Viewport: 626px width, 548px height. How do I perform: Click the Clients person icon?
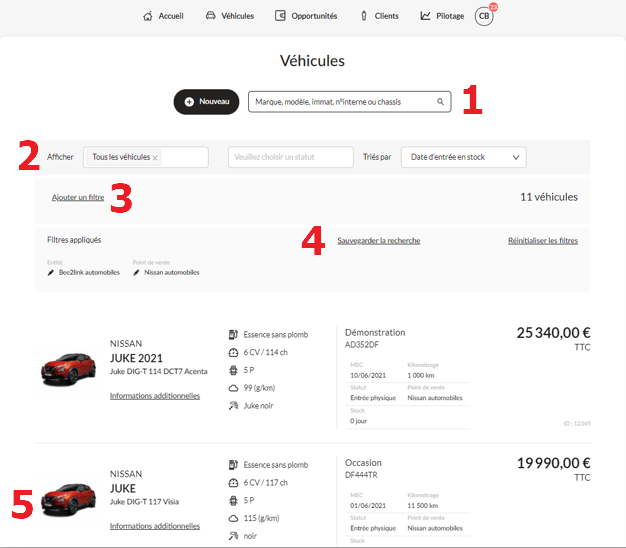364,16
